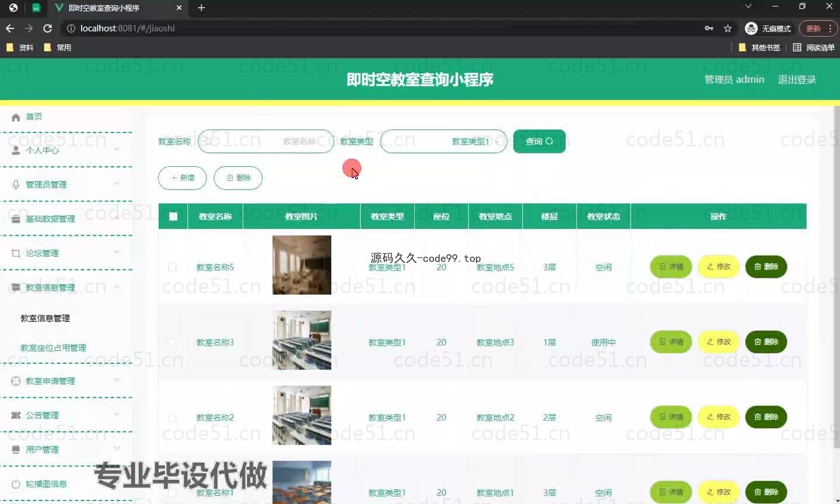Open 详情 for 教室名称2 row

(x=671, y=417)
